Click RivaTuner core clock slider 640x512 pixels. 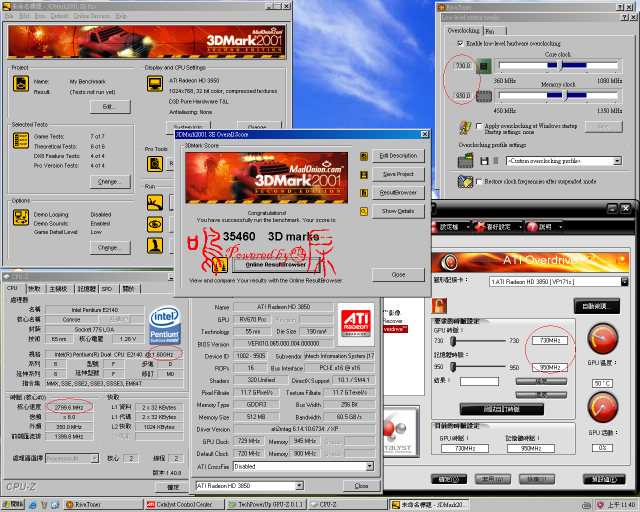558,65
